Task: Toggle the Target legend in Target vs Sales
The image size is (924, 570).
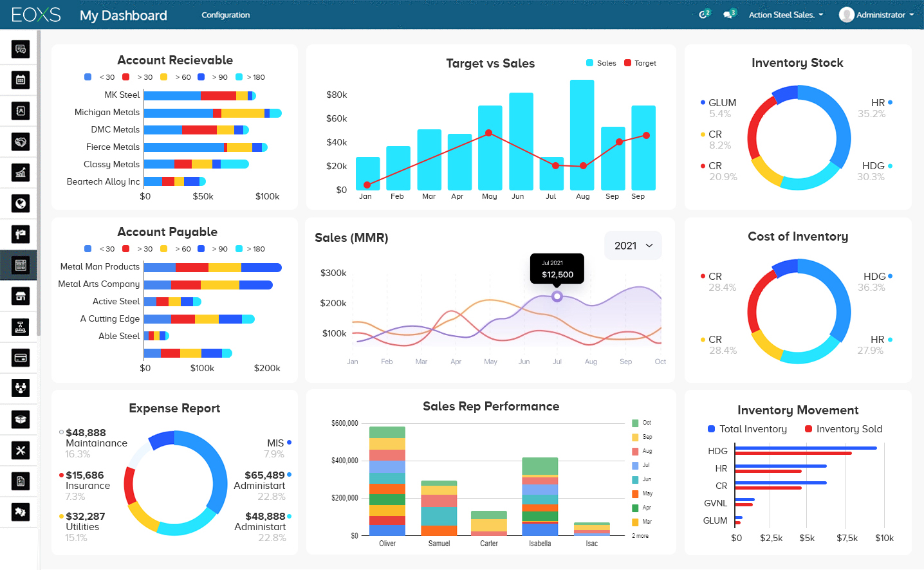Action: click(x=640, y=63)
